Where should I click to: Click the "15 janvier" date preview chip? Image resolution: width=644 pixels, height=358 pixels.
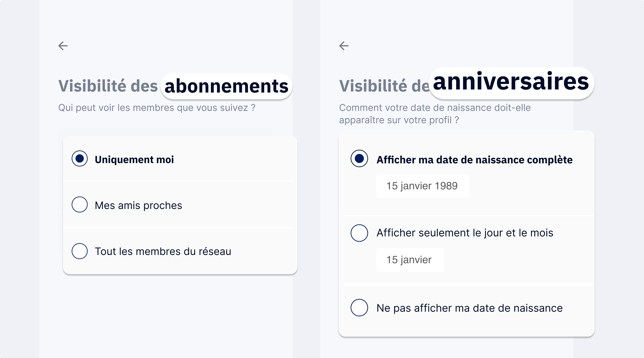point(410,260)
